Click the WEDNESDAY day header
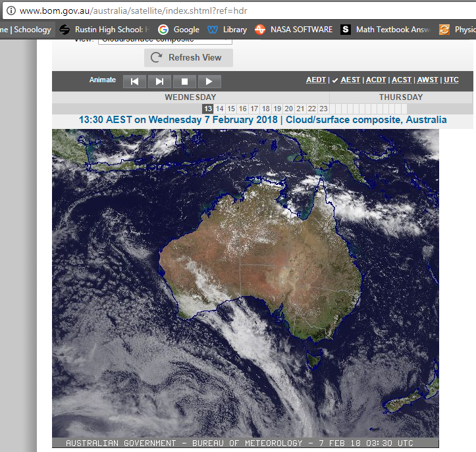 point(190,97)
